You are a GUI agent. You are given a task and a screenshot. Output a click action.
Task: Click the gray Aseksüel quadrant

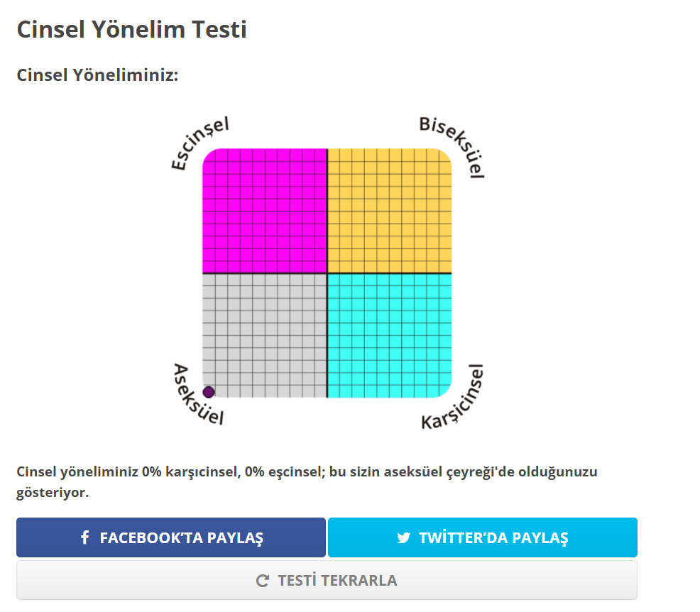[265, 335]
